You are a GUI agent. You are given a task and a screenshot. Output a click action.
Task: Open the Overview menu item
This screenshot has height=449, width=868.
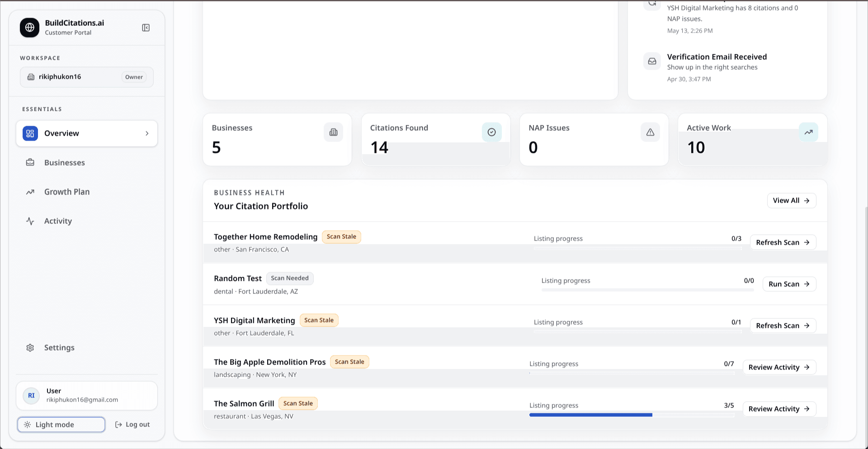[87, 133]
